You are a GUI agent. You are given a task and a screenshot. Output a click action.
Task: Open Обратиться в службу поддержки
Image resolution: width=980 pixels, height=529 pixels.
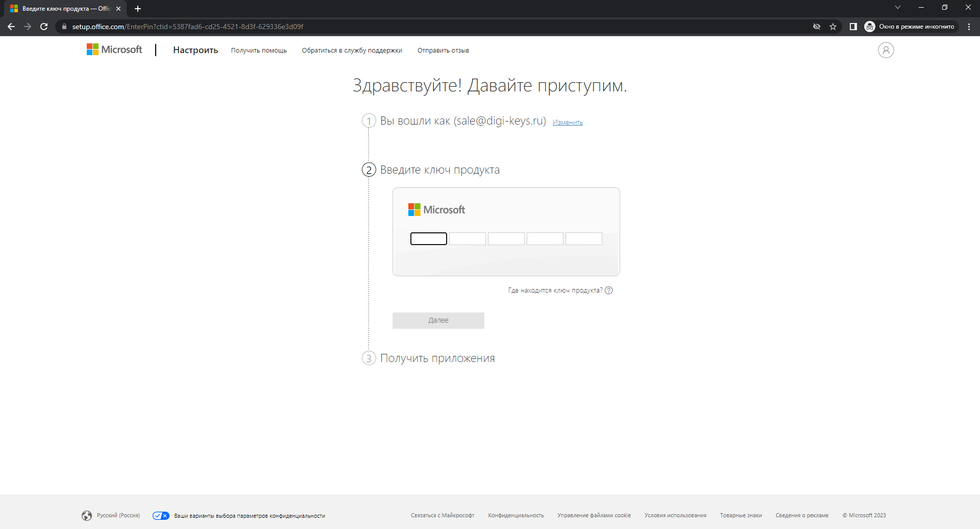[352, 51]
